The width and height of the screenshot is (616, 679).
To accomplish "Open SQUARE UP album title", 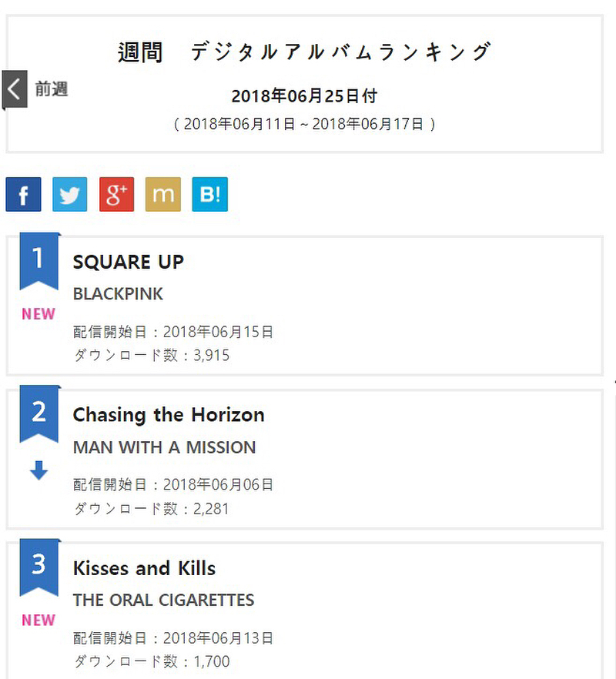I will point(129,262).
